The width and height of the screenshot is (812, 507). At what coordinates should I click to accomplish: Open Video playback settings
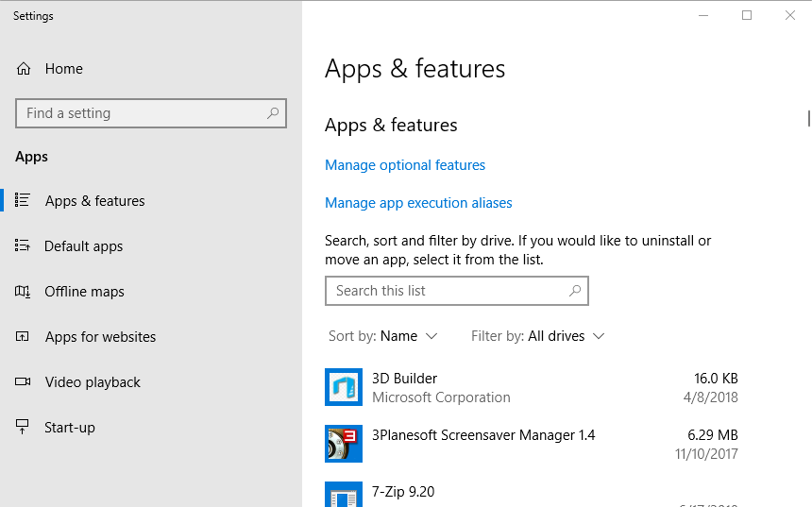(151, 382)
